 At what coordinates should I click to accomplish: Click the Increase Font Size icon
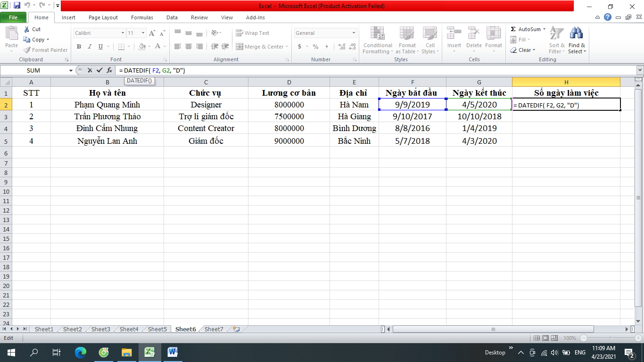click(152, 33)
